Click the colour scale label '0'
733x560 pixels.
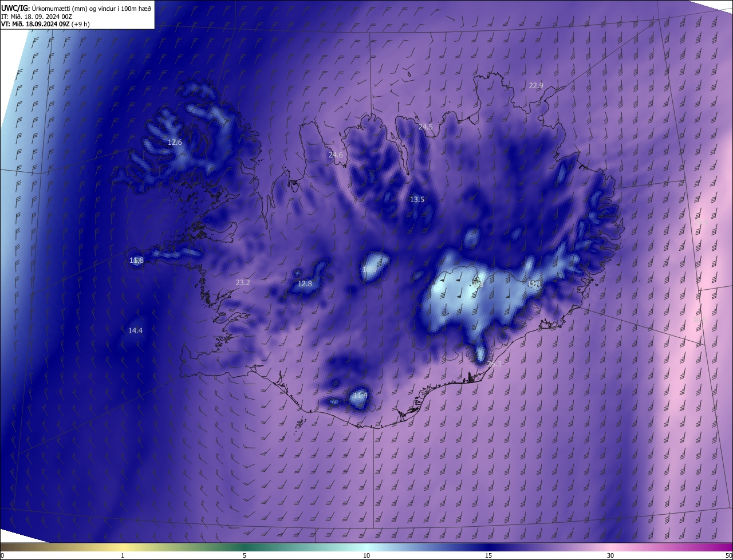(2, 555)
